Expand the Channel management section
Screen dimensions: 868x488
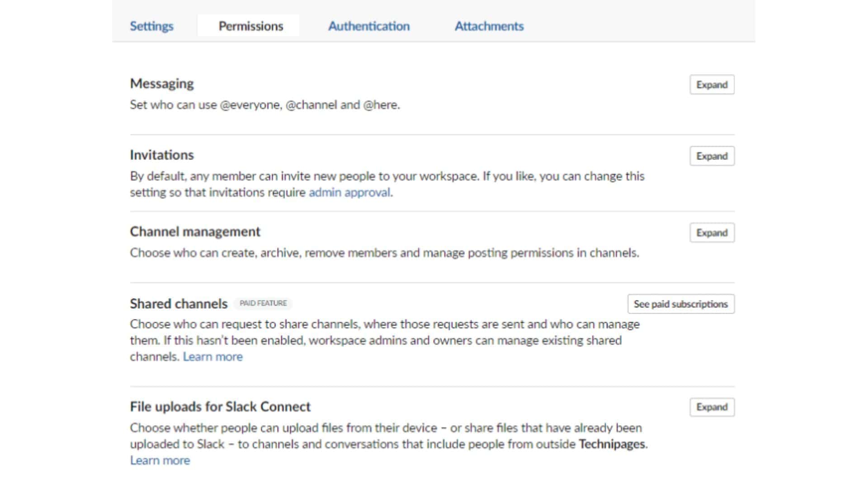coord(712,233)
